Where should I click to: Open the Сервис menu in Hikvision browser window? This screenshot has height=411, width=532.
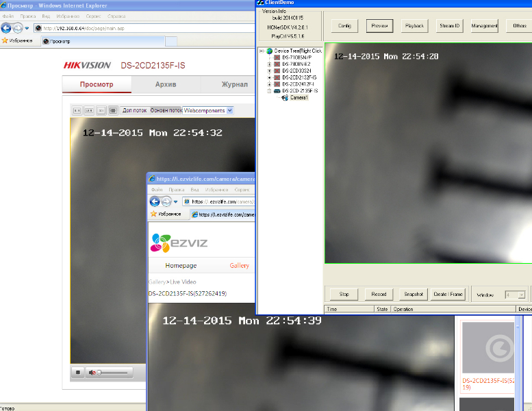coord(93,16)
